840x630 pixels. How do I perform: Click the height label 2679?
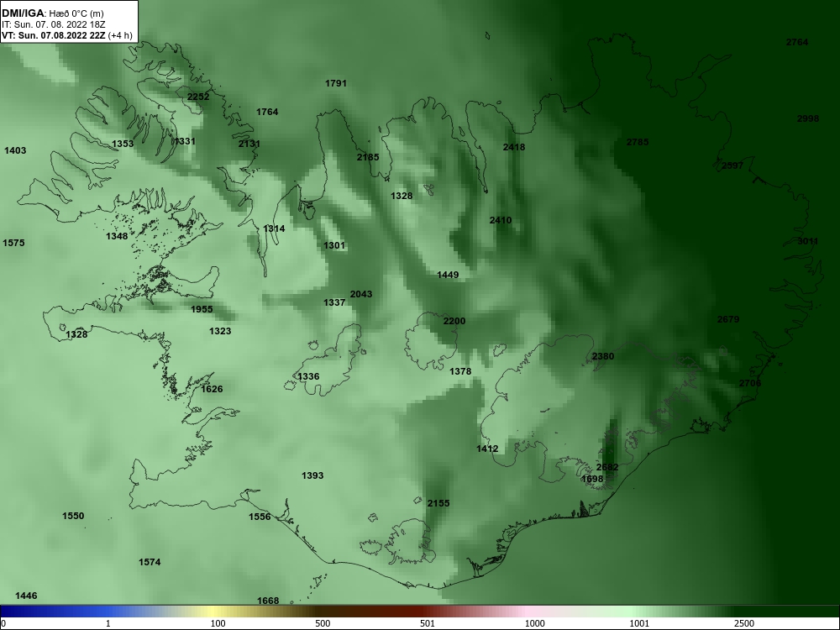(728, 319)
